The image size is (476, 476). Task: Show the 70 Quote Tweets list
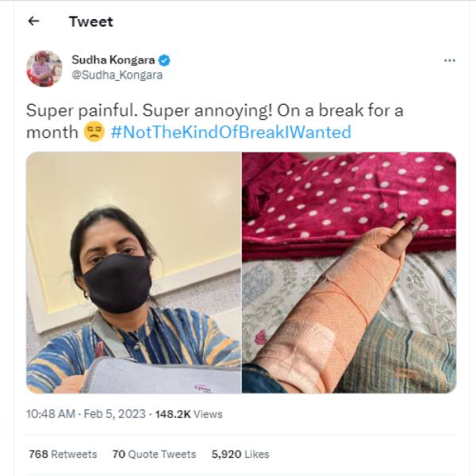pyautogui.click(x=154, y=455)
